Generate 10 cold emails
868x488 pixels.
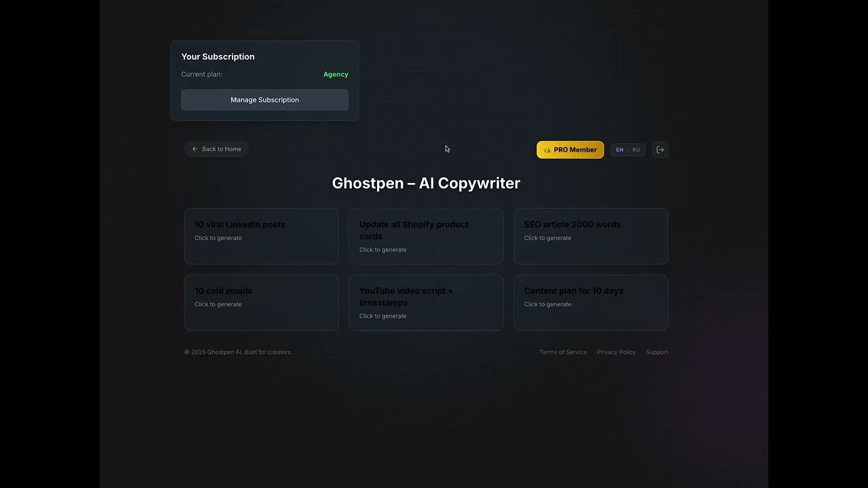click(x=261, y=302)
